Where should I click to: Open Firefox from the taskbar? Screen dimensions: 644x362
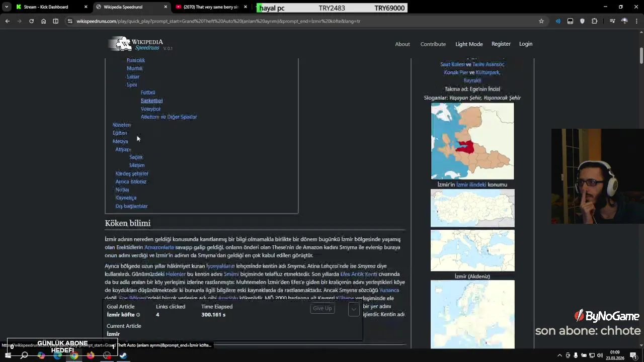coord(91,355)
